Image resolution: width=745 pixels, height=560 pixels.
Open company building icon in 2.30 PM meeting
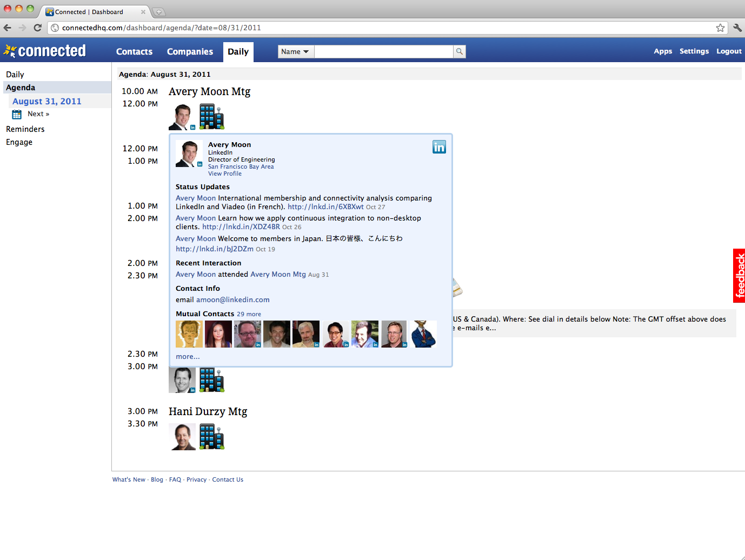pyautogui.click(x=212, y=380)
